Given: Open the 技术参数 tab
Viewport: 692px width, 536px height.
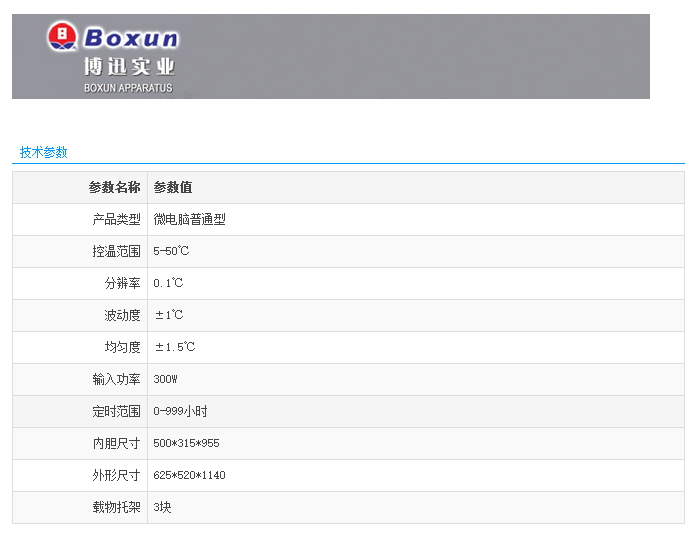Looking at the screenshot, I should (44, 152).
